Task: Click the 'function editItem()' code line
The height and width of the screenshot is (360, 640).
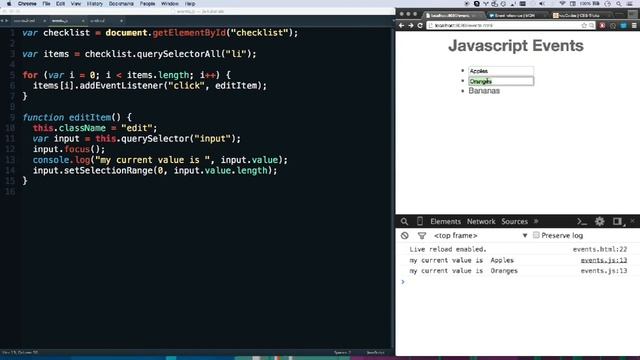Action: (77, 117)
